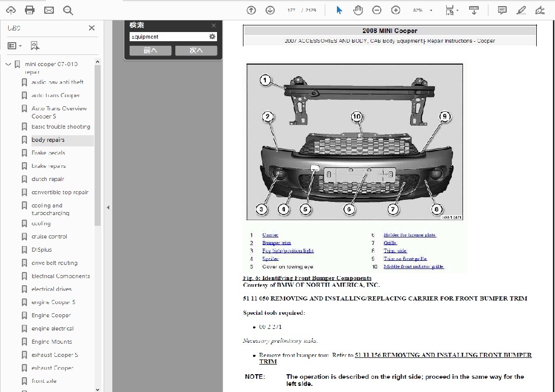Follow the Middle front radiator grille link

tap(413, 266)
